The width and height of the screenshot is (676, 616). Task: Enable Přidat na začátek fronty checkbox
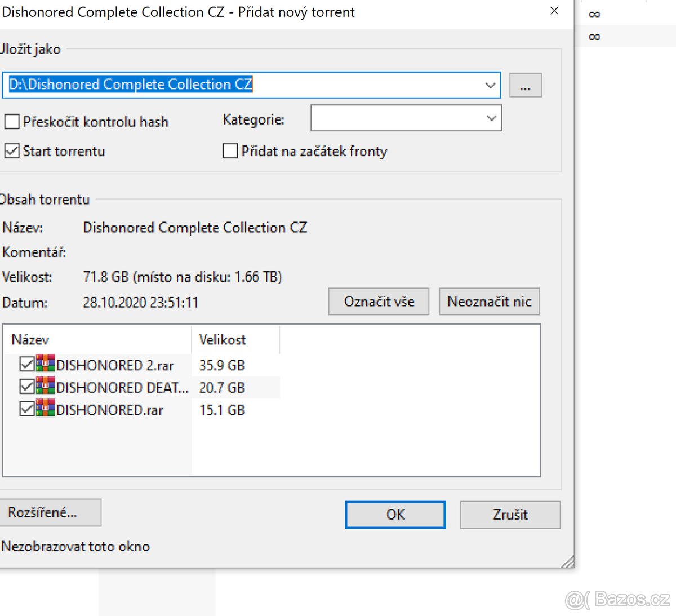click(x=230, y=150)
